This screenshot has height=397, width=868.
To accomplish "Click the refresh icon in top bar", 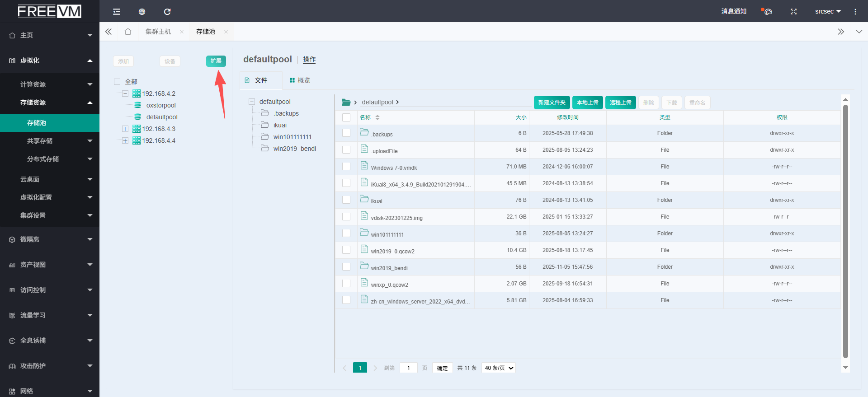I will click(x=167, y=12).
